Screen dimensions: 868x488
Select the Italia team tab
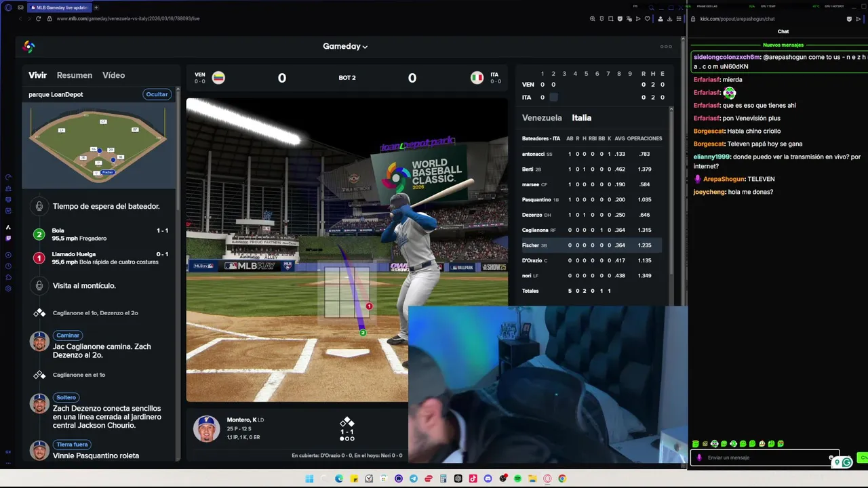click(581, 117)
